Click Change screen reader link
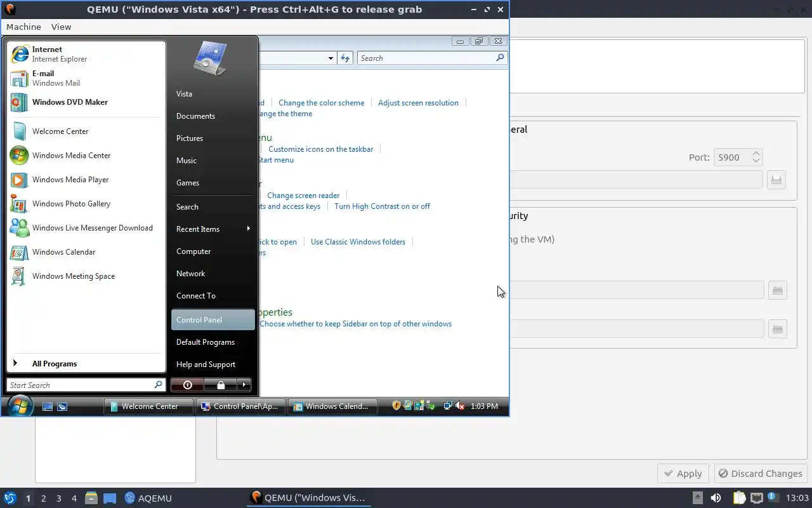The width and height of the screenshot is (812, 508). point(303,196)
